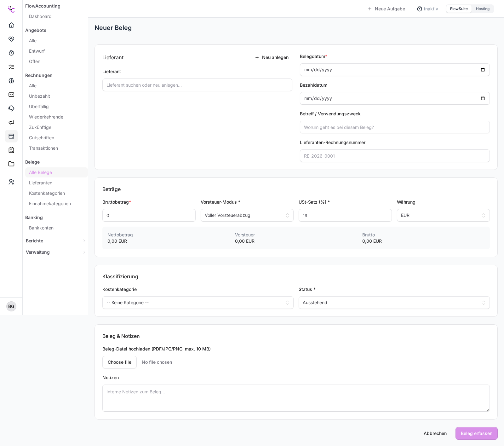Go to Kostenkategorien menu item

(x=47, y=193)
